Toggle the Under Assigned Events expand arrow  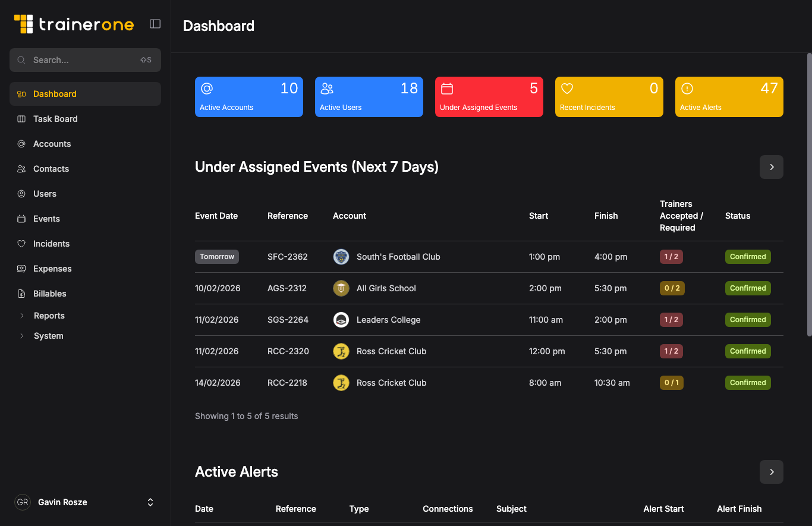pos(771,167)
